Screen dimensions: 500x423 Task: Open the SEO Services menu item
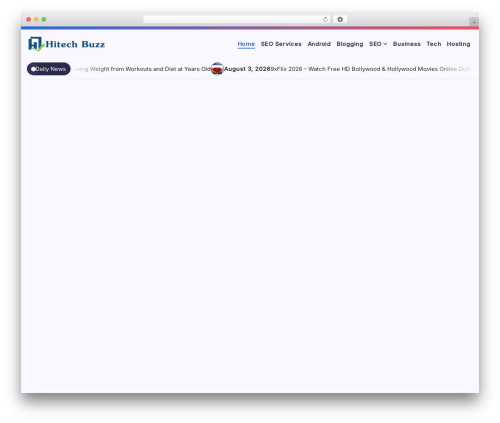[281, 44]
